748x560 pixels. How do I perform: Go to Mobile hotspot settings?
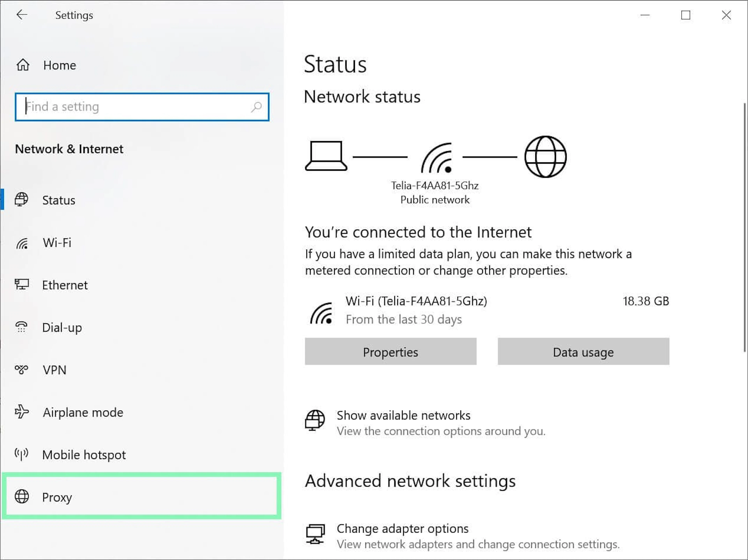[142, 455]
